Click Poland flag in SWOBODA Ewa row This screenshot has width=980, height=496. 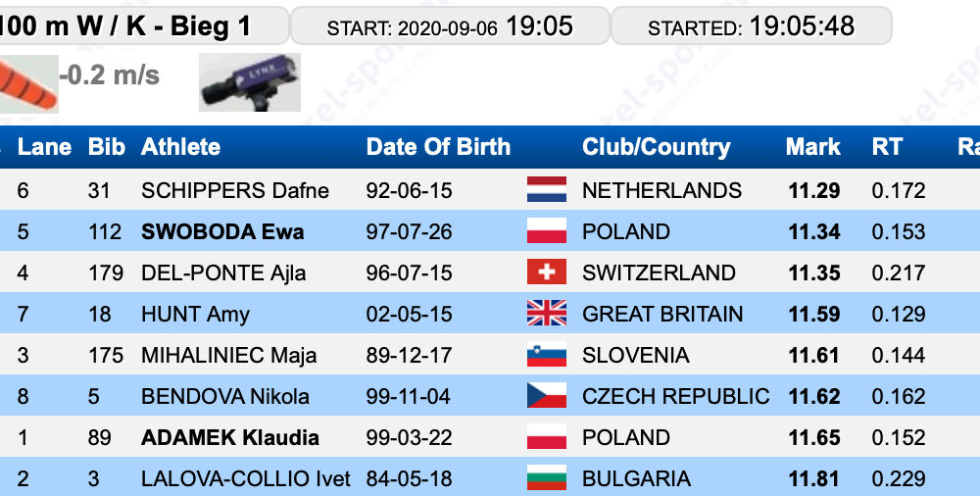547,230
